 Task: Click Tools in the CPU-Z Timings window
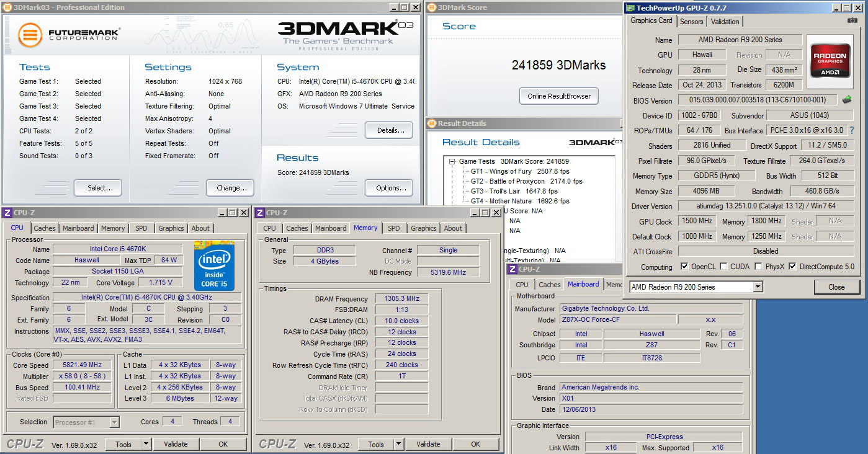(376, 444)
